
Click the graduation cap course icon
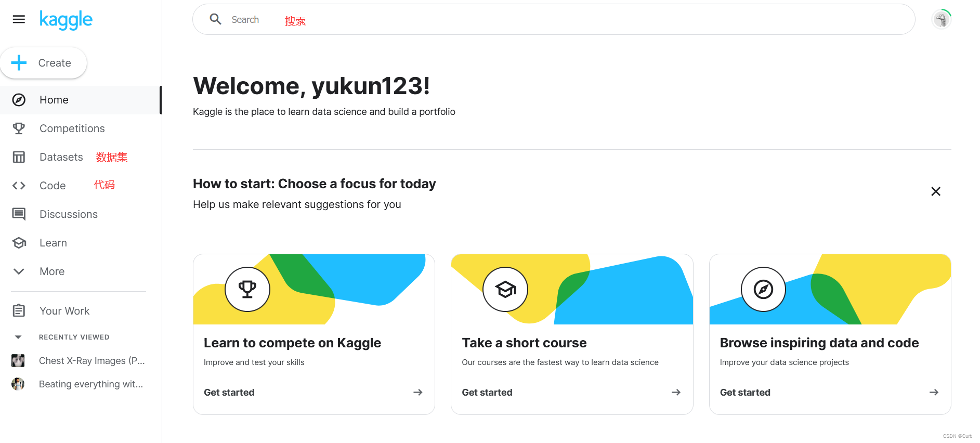(505, 289)
